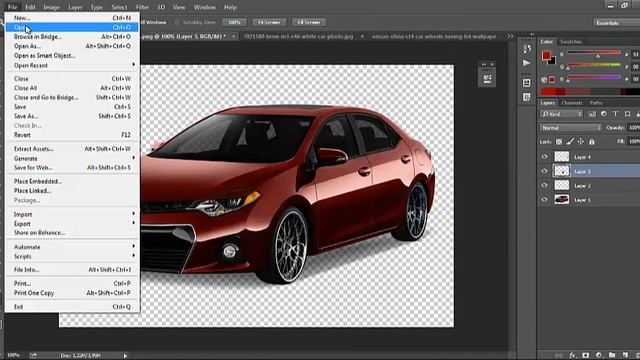Click the red foreground color swatch
The height and width of the screenshot is (360, 640).
point(546,55)
